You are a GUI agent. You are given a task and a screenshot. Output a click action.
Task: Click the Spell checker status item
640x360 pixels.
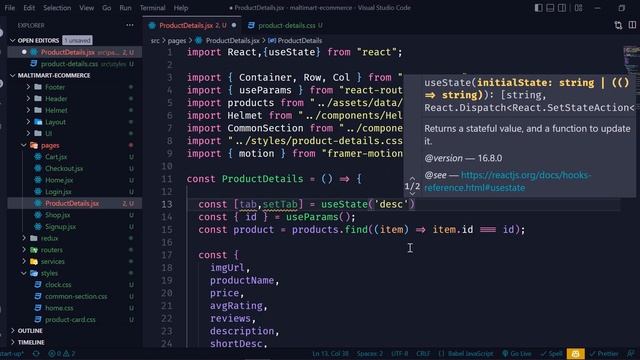tap(551, 354)
